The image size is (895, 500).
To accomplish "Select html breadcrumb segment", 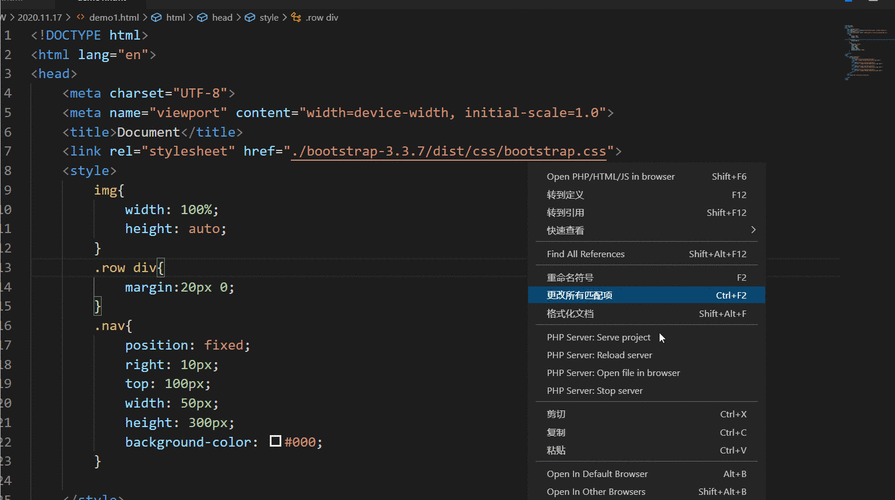I will click(175, 18).
